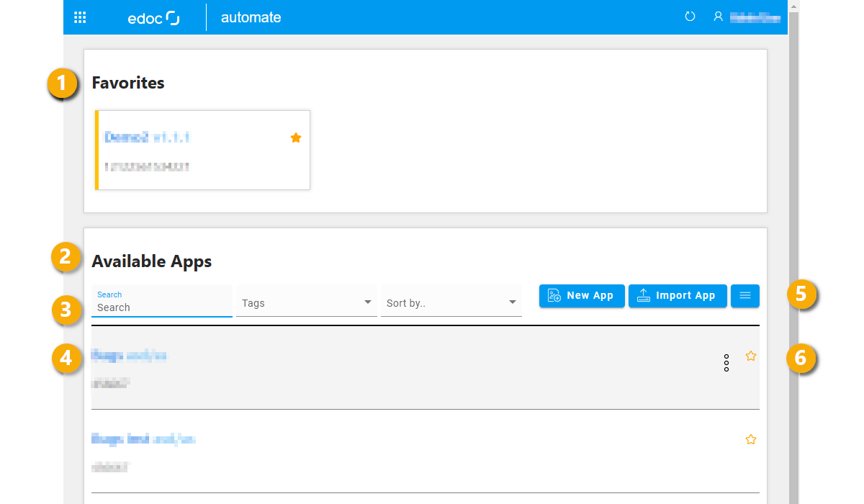The height and width of the screenshot is (504, 864).
Task: Open the Demo2 v1.1.1 favorite app
Action: [148, 137]
